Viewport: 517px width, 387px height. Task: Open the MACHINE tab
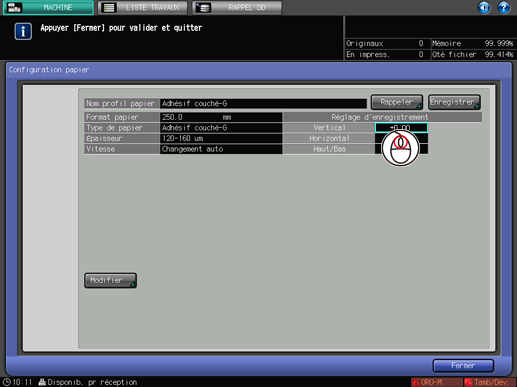[x=48, y=7]
